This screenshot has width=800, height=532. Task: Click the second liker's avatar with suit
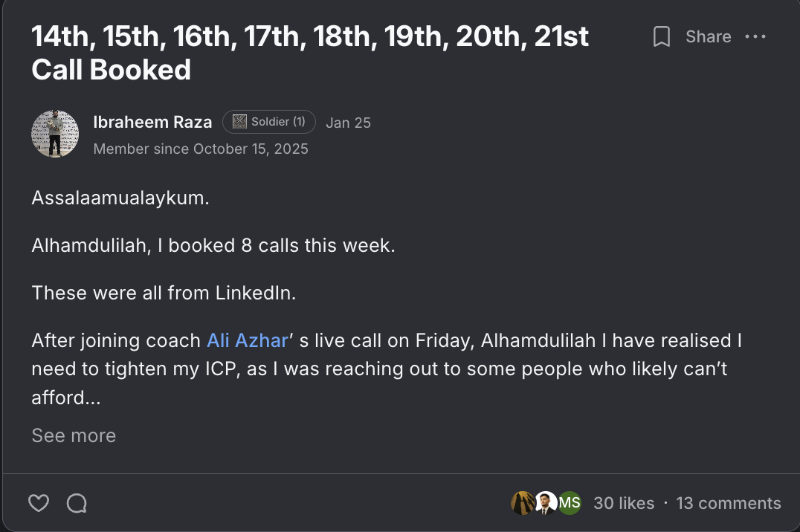546,503
